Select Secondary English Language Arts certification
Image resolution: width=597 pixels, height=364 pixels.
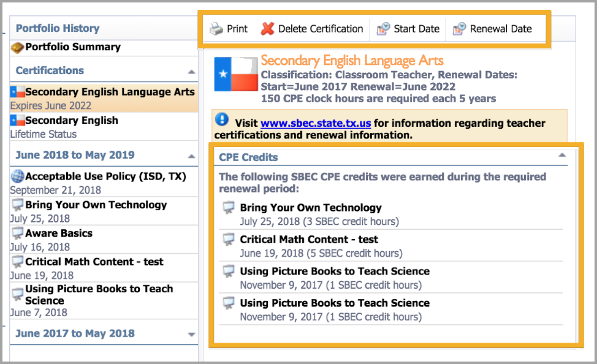point(109,92)
